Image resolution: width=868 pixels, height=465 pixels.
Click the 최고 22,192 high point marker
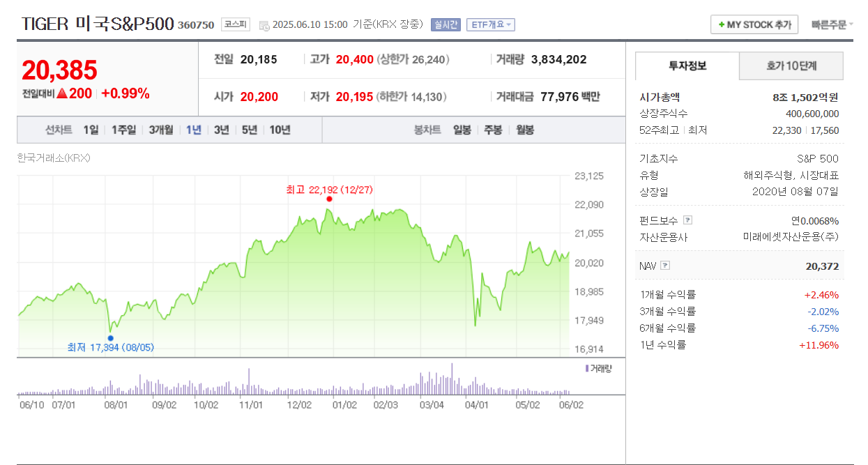pos(330,198)
